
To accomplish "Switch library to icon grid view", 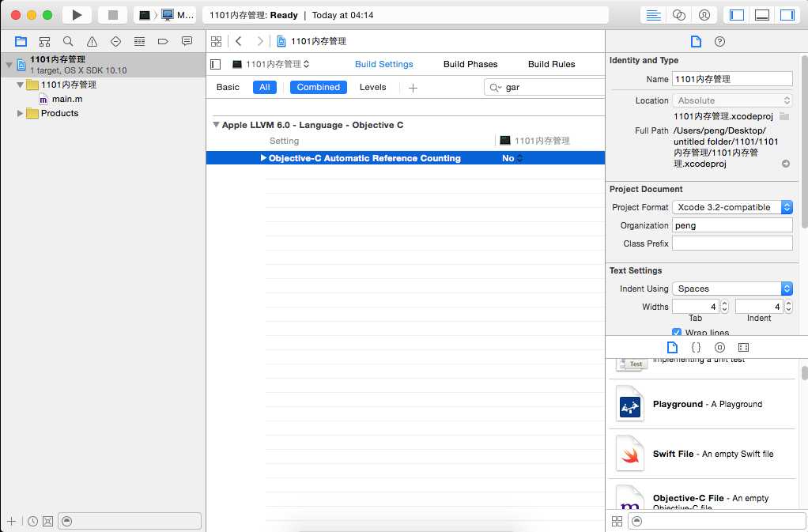I will [x=617, y=521].
